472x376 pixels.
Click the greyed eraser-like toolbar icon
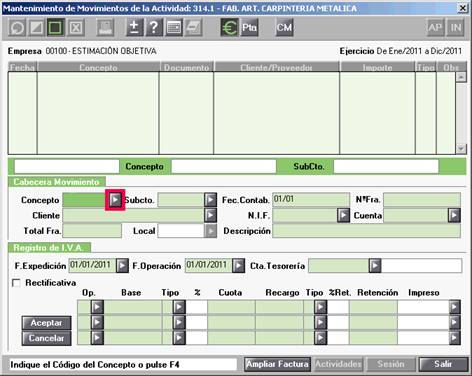(x=193, y=27)
